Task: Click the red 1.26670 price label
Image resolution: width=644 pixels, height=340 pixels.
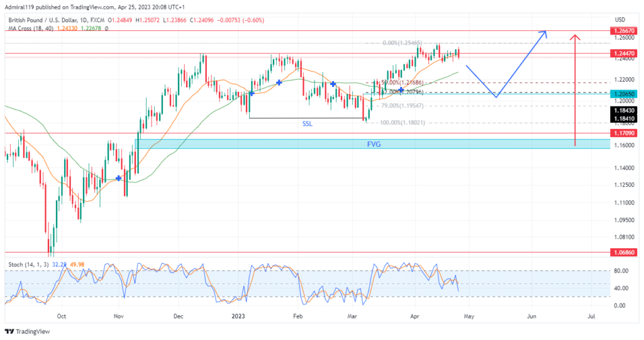Action: (x=623, y=31)
